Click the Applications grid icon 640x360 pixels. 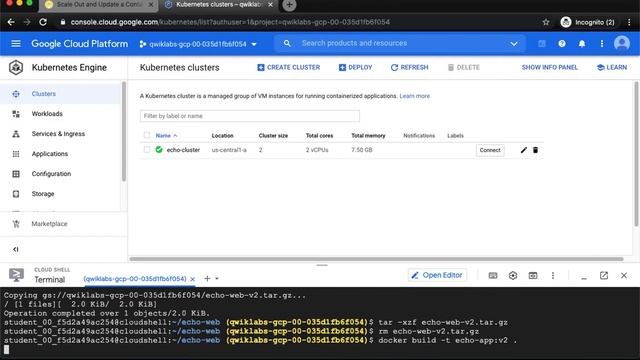point(16,154)
